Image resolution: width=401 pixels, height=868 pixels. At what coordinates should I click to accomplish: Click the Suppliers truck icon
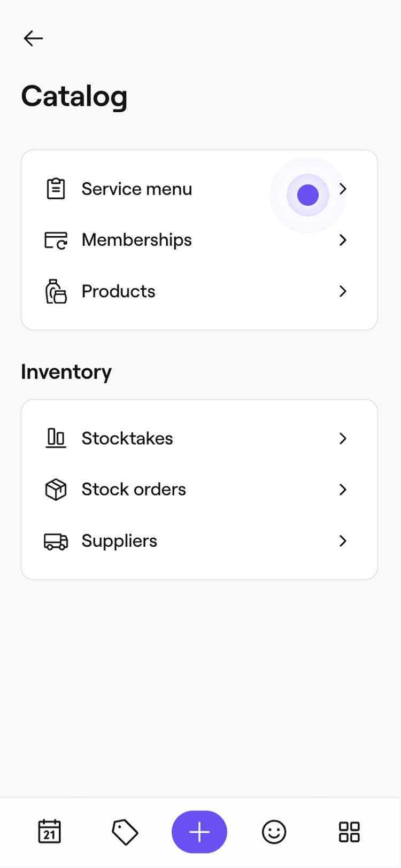click(x=56, y=541)
